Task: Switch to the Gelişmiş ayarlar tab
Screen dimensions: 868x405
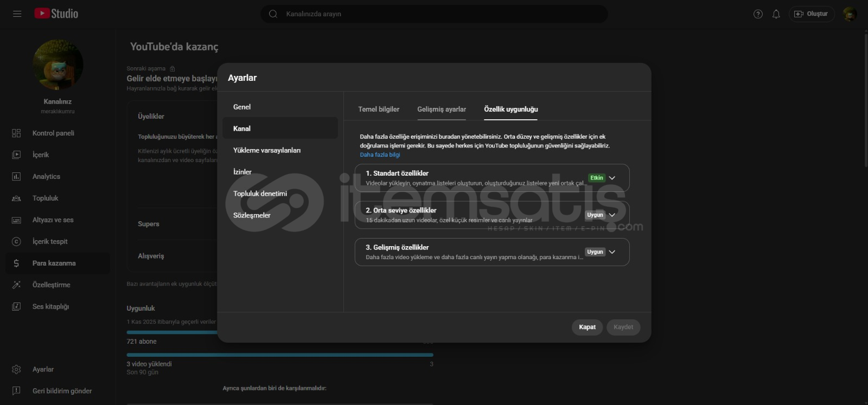Action: coord(441,109)
